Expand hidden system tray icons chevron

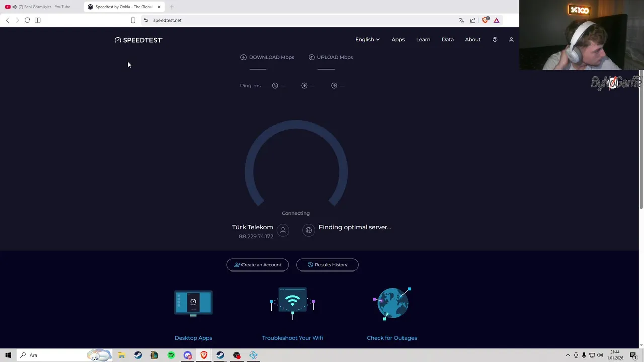pos(568,355)
